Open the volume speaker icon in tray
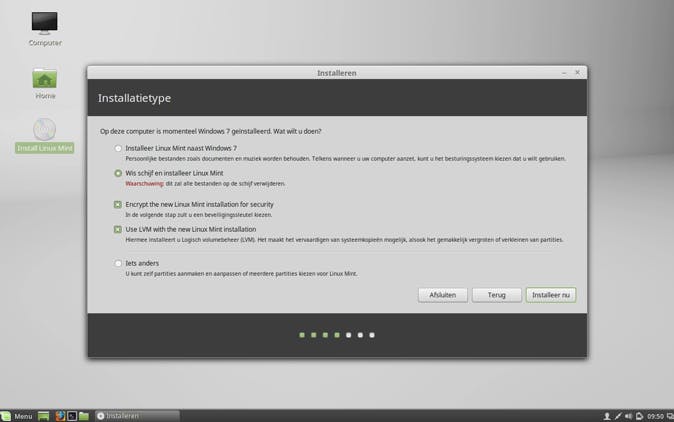The height and width of the screenshot is (422, 674). pyautogui.click(x=628, y=416)
